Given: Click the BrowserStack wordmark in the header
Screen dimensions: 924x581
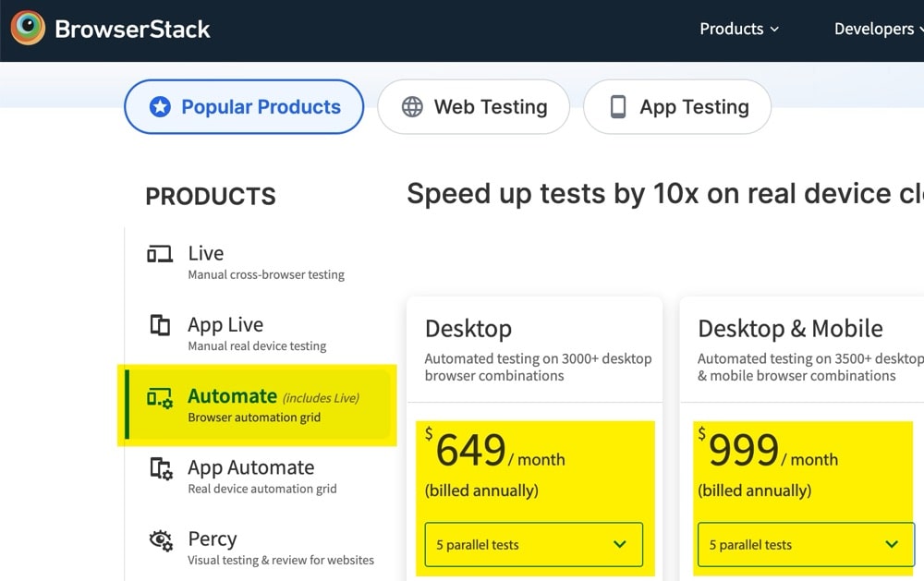Looking at the screenshot, I should (132, 29).
